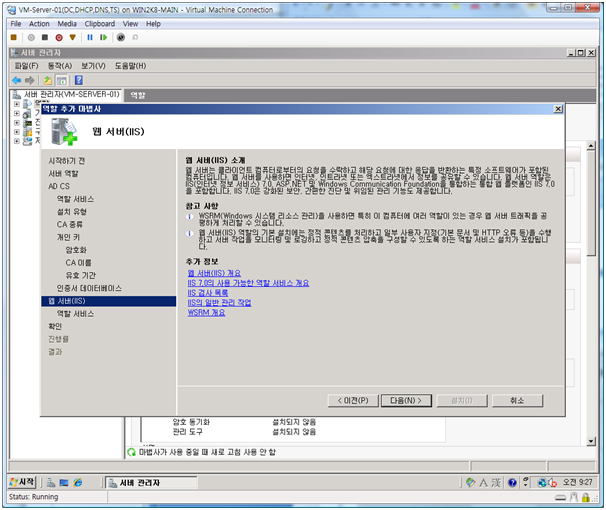The image size is (606, 510).
Task: Toggle the console tree pane icon
Action: pyautogui.click(x=61, y=80)
